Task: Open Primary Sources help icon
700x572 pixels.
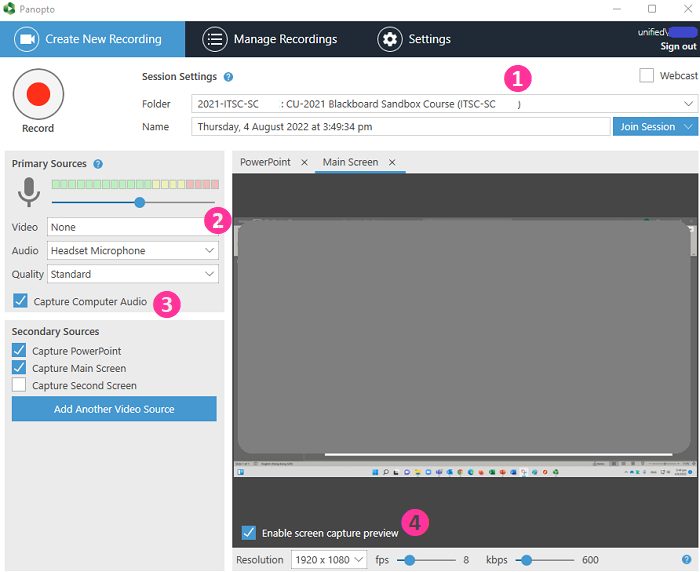Action: 98,164
